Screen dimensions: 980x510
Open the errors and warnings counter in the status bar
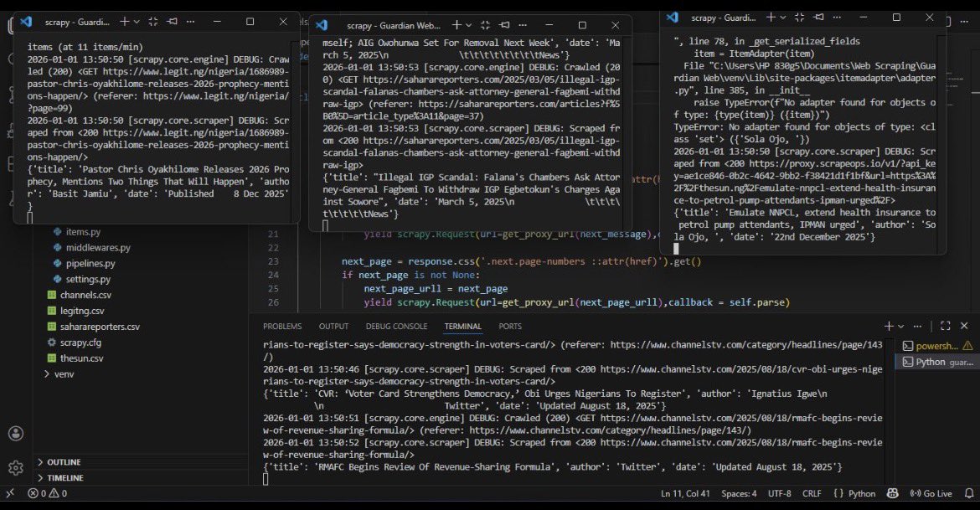47,493
